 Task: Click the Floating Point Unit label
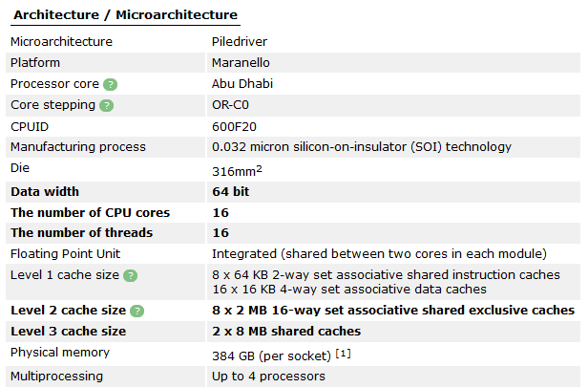point(65,254)
